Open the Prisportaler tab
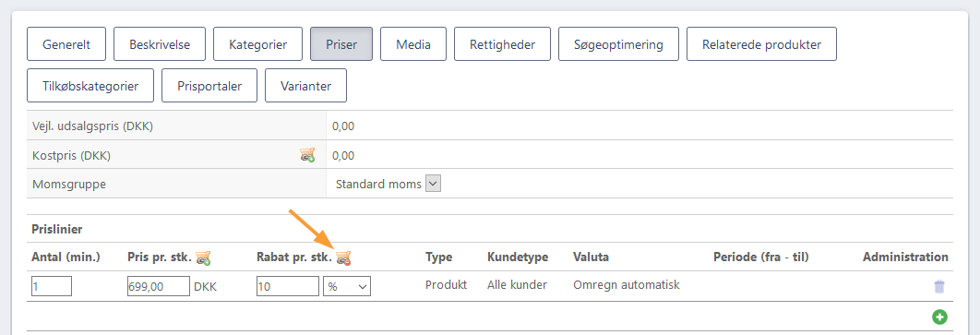 (209, 86)
